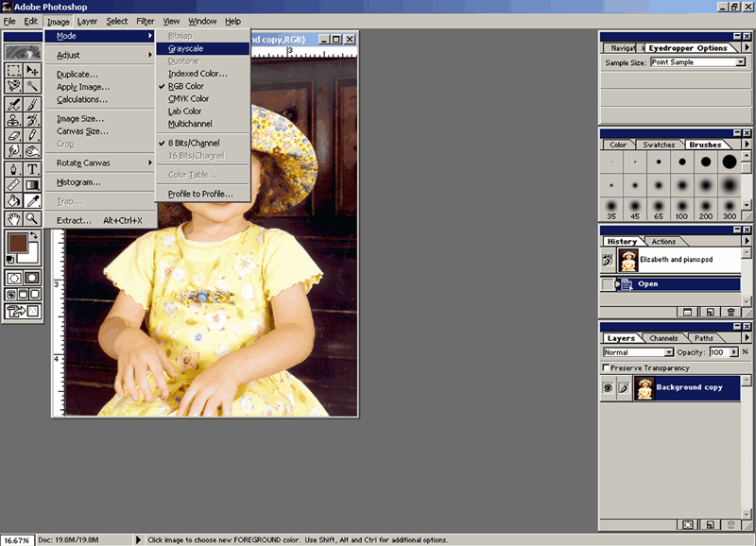Hide the Background copy layer
This screenshot has width=756, height=546.
608,387
